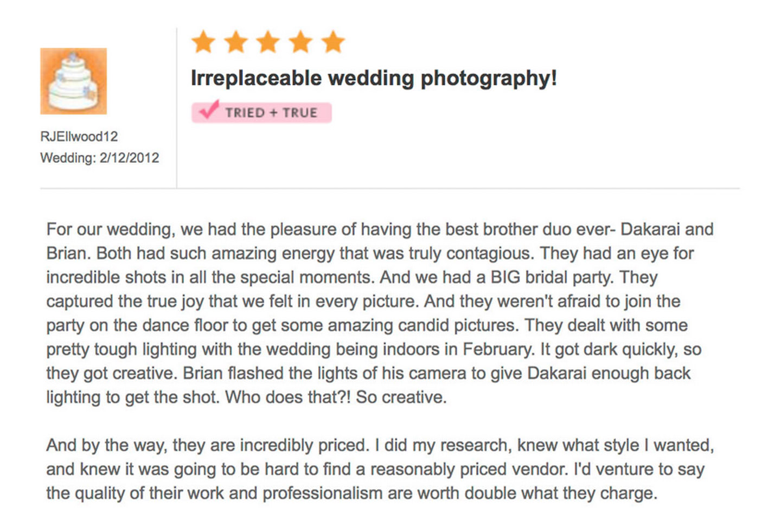
Task: Click the review title Irreplaceable wedding photography!
Action: [374, 78]
